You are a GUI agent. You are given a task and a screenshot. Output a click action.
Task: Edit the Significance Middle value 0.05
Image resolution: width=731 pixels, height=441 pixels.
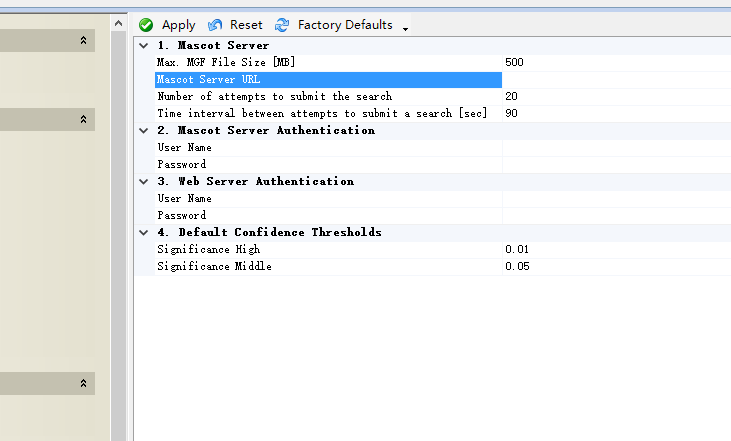616,267
